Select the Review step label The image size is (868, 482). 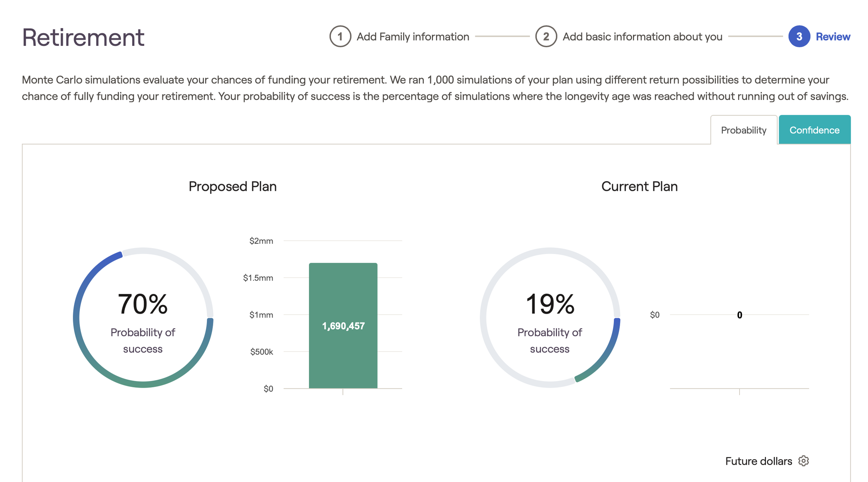833,37
